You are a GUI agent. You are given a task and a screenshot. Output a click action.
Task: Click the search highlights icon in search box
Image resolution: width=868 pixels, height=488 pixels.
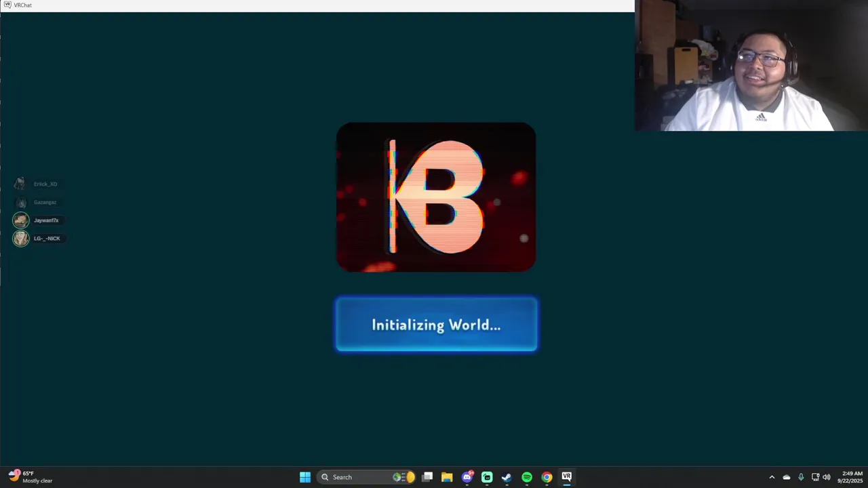(403, 477)
